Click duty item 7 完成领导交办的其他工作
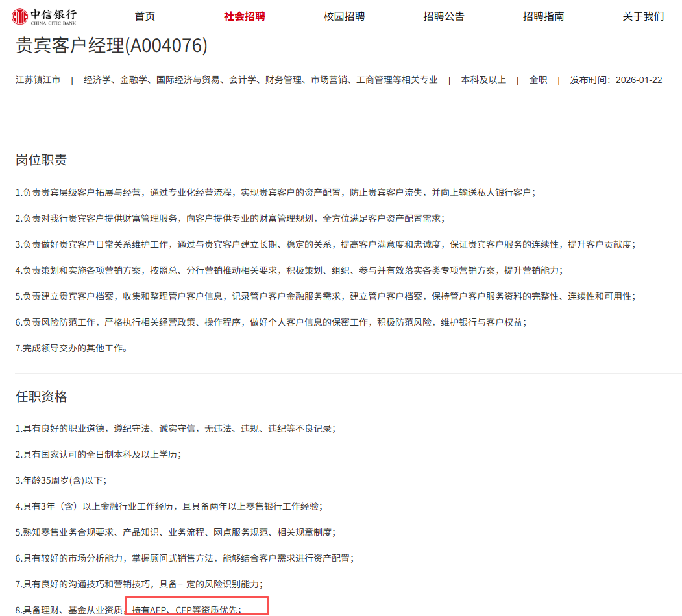 73,348
